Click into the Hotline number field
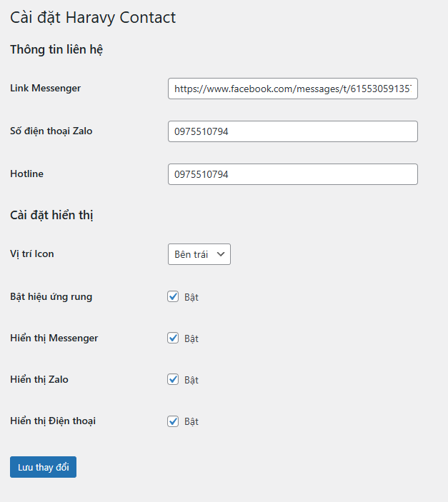Screen dimensions: 448x502 click(292, 174)
